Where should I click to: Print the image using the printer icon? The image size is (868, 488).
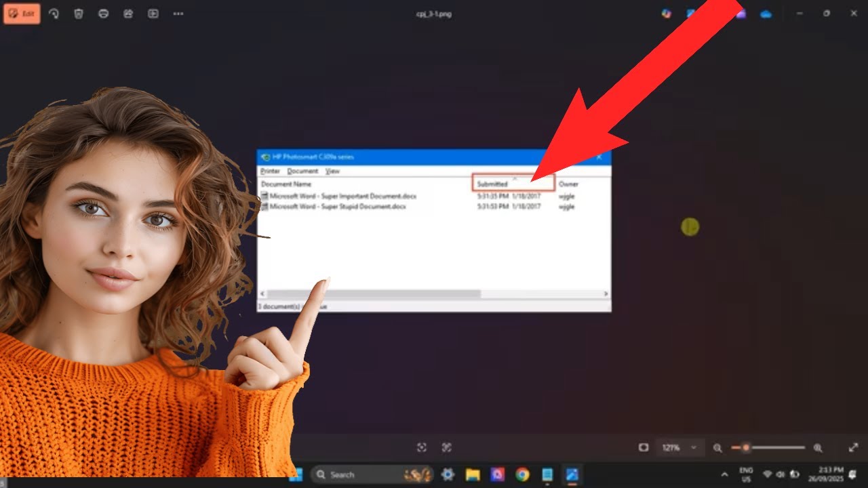pyautogui.click(x=103, y=14)
